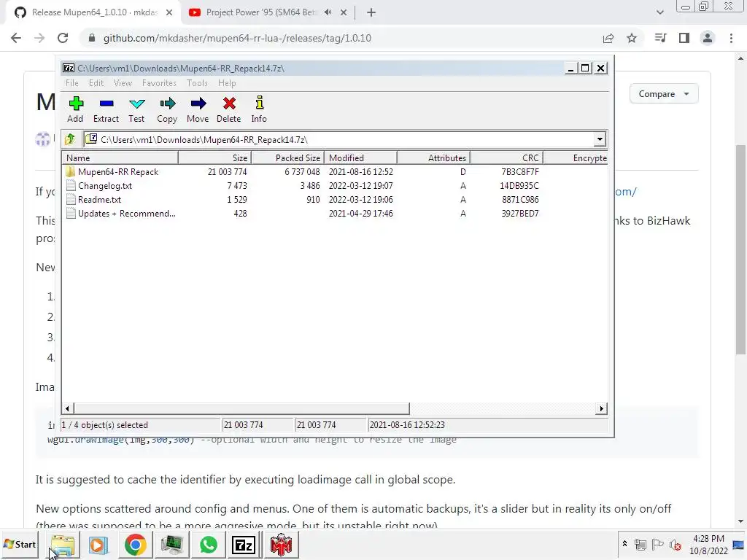747x560 pixels.
Task: Open Mupen64 red M taskbar icon
Action: tap(281, 545)
